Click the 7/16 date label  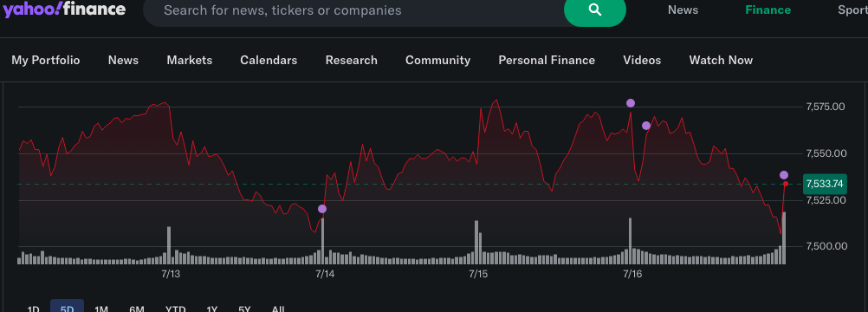click(x=632, y=274)
